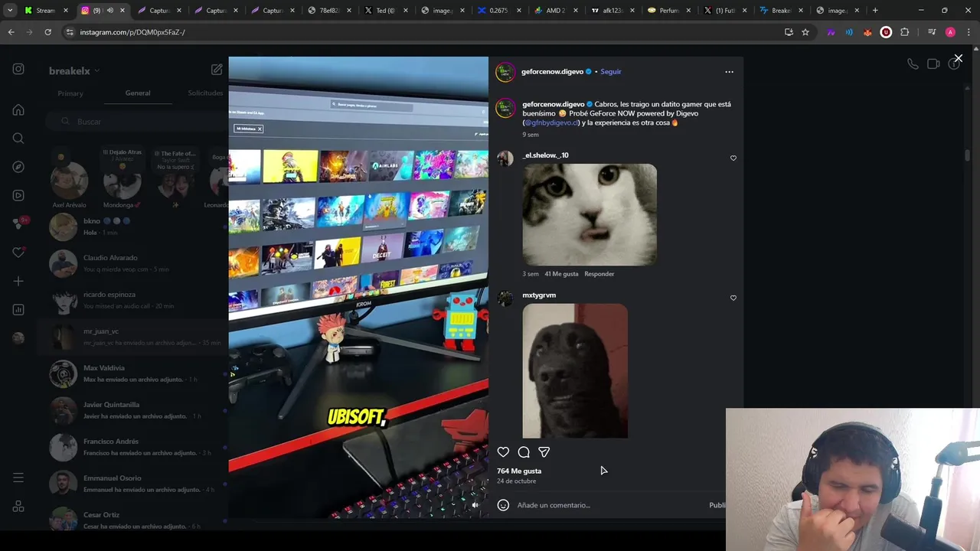This screenshot has height=551, width=980.
Task: Open the More hamburger menu in sidebar
Action: [18, 478]
